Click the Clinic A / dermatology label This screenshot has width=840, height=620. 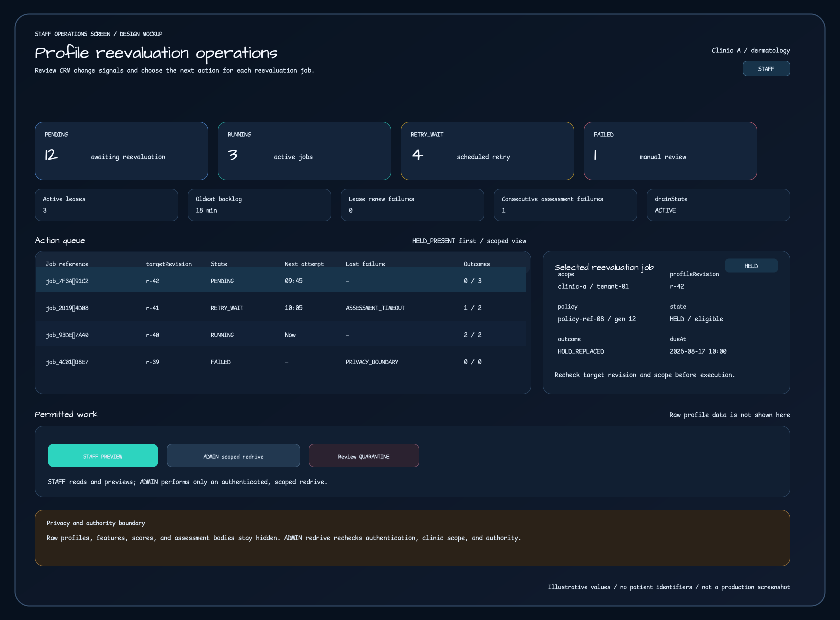pyautogui.click(x=751, y=50)
